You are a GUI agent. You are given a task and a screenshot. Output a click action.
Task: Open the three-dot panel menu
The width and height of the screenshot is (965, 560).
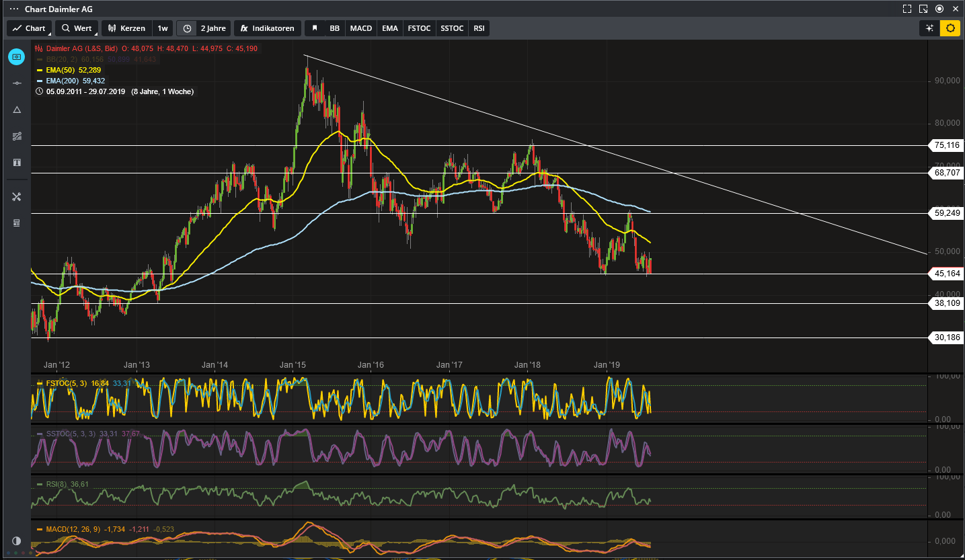coord(13,9)
